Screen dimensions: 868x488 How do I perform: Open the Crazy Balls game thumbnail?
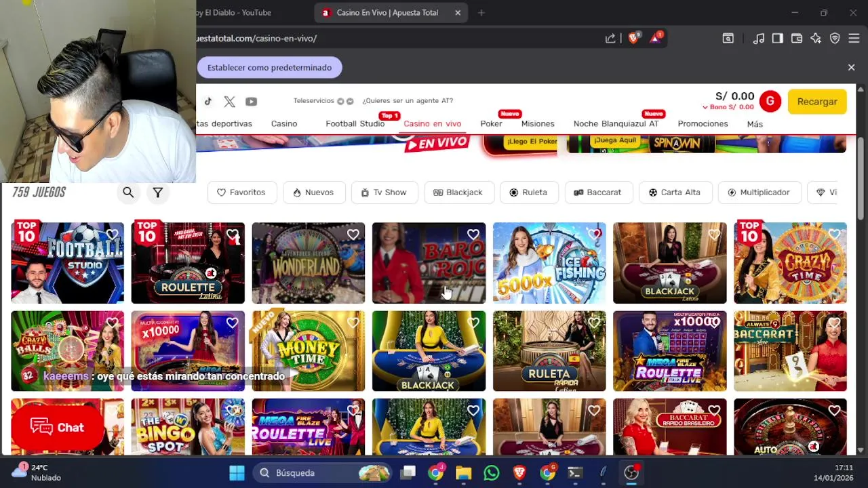67,351
